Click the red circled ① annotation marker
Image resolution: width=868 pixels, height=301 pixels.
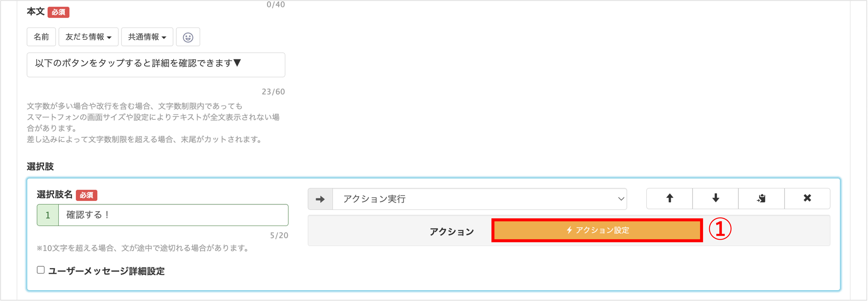coord(720,229)
